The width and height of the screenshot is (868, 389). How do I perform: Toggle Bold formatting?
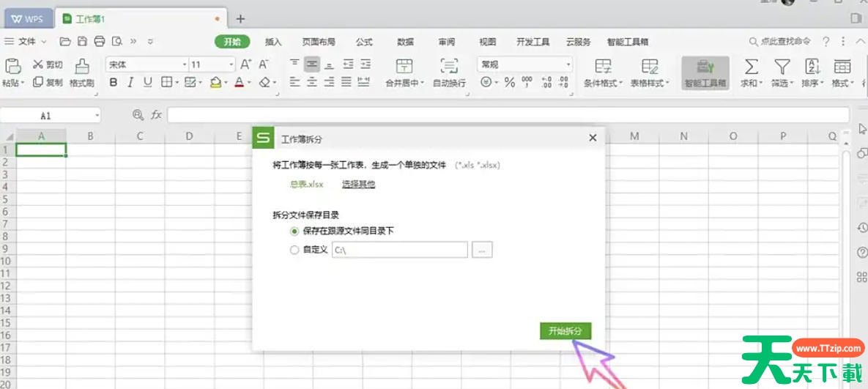click(x=114, y=83)
